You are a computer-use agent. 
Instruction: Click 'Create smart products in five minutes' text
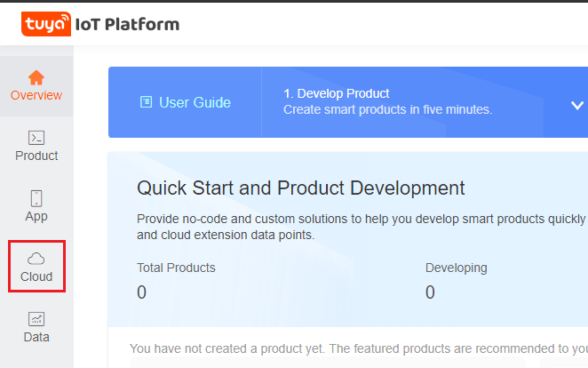click(x=387, y=109)
